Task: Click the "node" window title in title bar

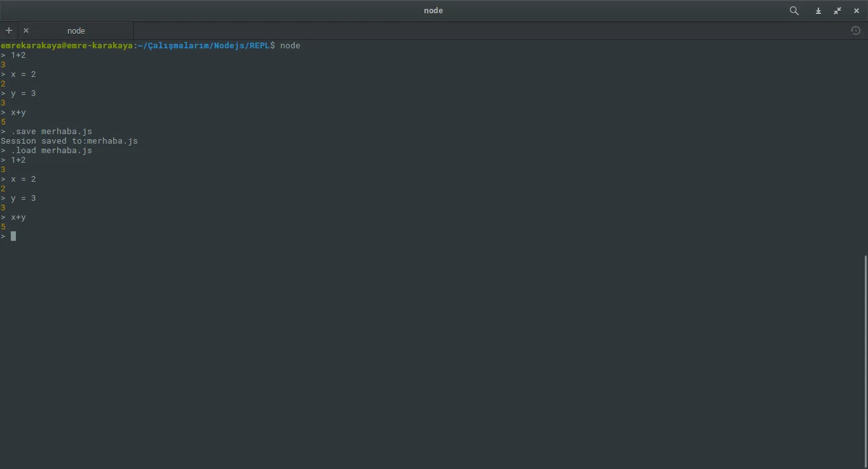Action: coord(433,11)
